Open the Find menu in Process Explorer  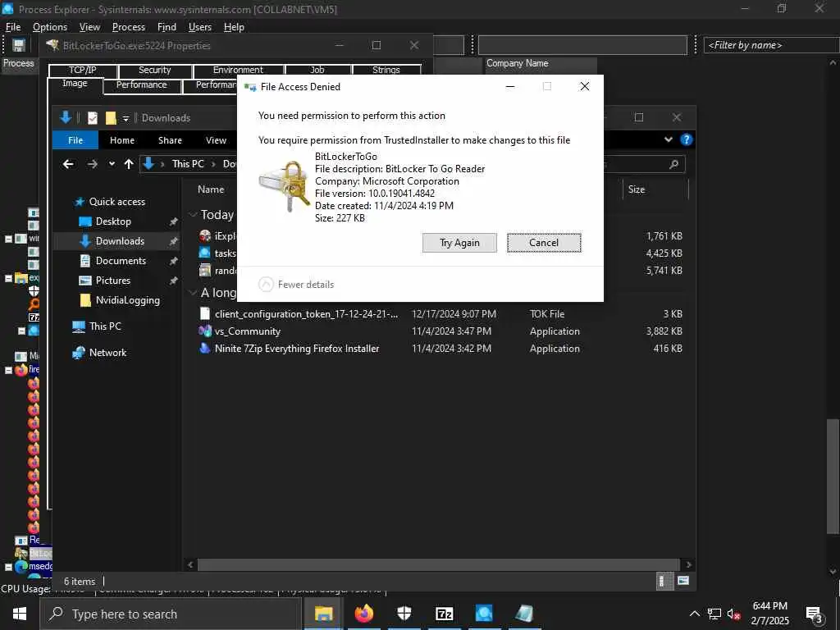click(x=167, y=27)
